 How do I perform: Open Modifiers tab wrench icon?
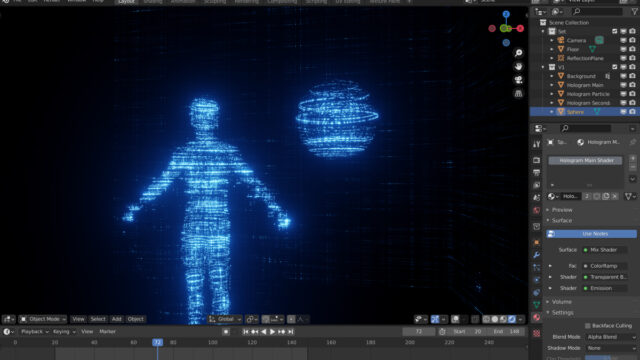pyautogui.click(x=536, y=255)
